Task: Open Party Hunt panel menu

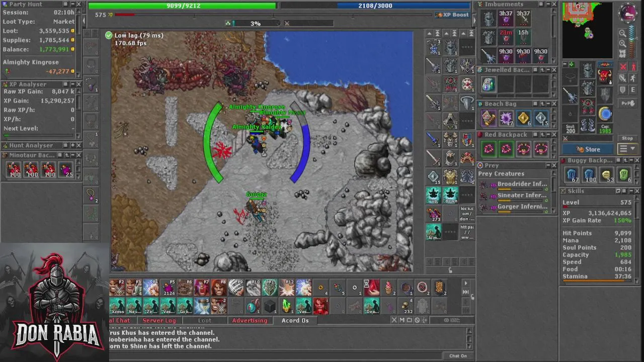Action: 65,4
